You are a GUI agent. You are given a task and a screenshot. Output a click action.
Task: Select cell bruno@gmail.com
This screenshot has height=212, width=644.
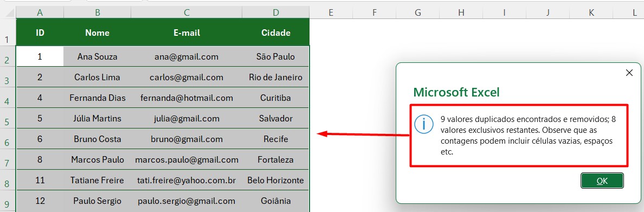[186, 139]
